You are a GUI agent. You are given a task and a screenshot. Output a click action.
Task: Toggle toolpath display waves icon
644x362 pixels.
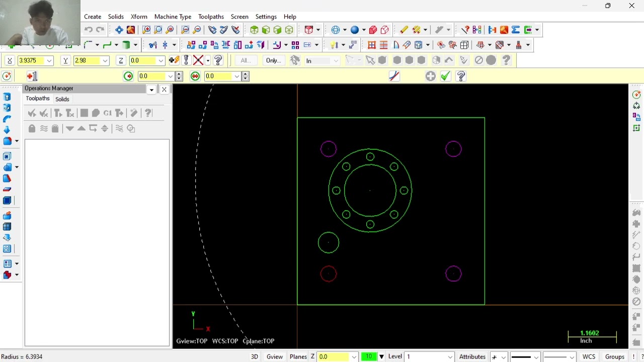coord(44,129)
